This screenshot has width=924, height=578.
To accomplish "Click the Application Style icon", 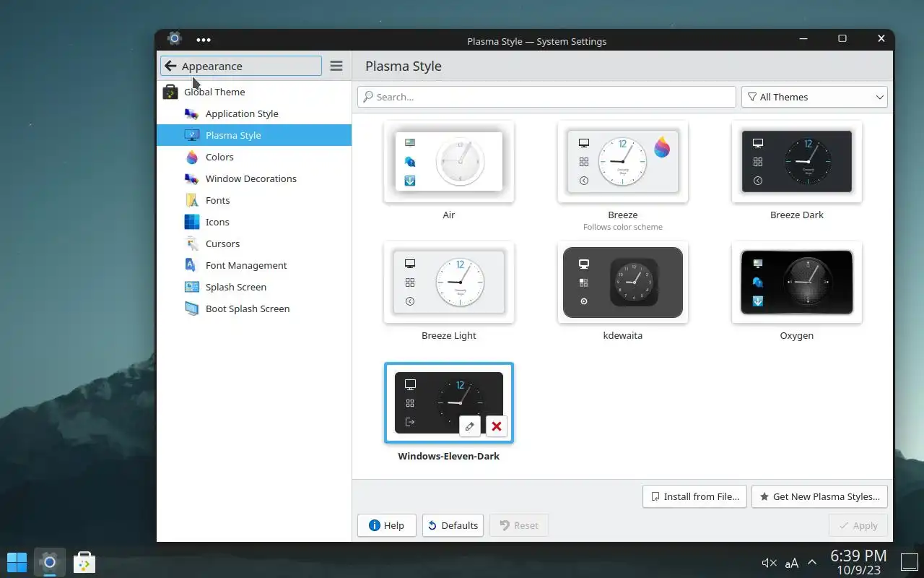I will tap(191, 113).
